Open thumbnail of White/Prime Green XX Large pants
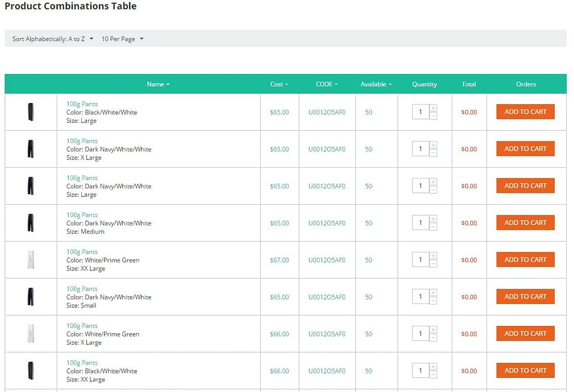 [31, 260]
